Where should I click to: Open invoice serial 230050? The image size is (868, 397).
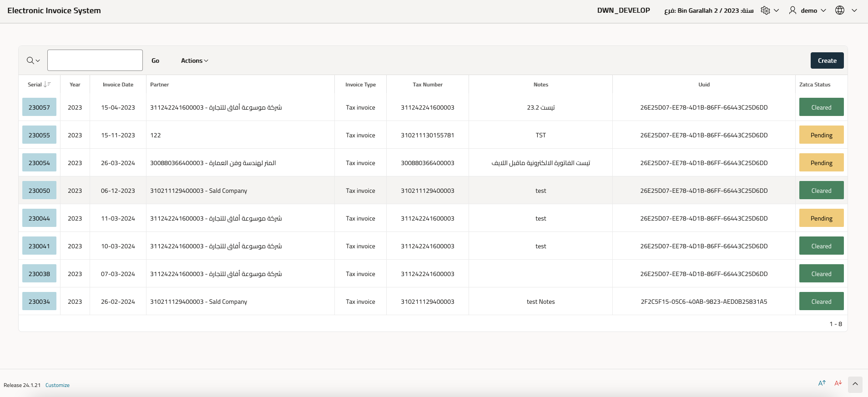39,191
